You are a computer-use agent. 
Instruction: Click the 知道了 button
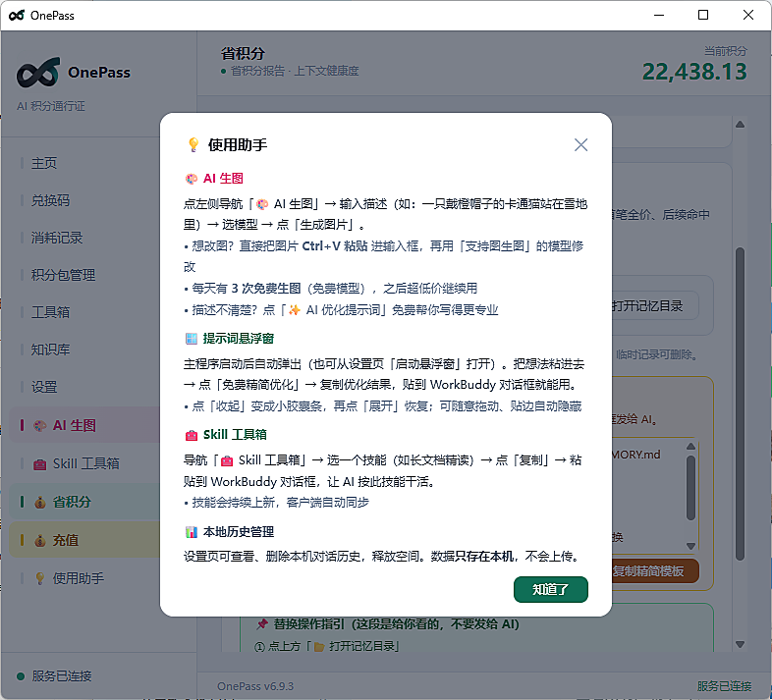[550, 589]
